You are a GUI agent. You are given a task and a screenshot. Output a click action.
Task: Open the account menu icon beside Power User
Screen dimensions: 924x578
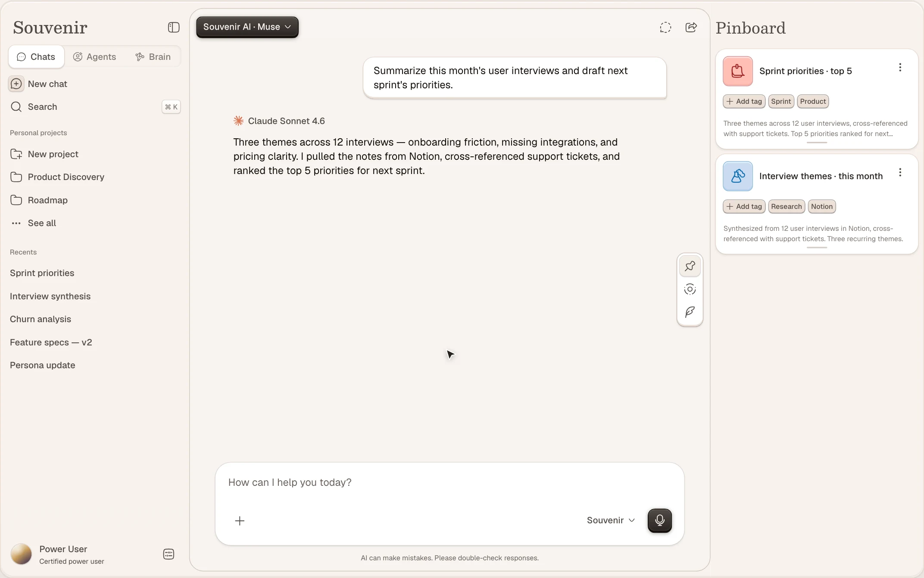pos(169,554)
